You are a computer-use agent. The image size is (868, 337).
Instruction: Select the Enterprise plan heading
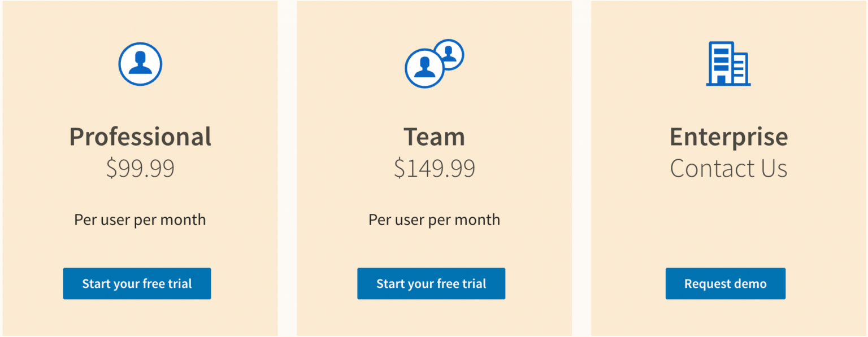tap(728, 136)
